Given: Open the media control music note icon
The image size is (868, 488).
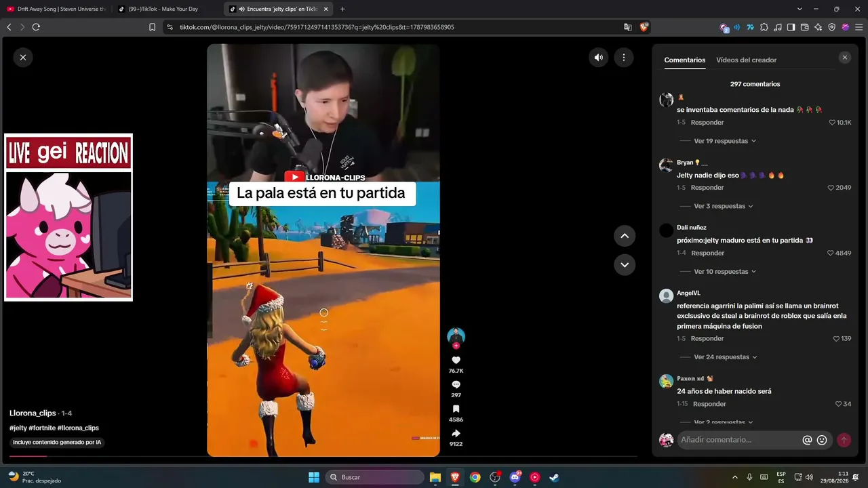Looking at the screenshot, I should [x=778, y=27].
